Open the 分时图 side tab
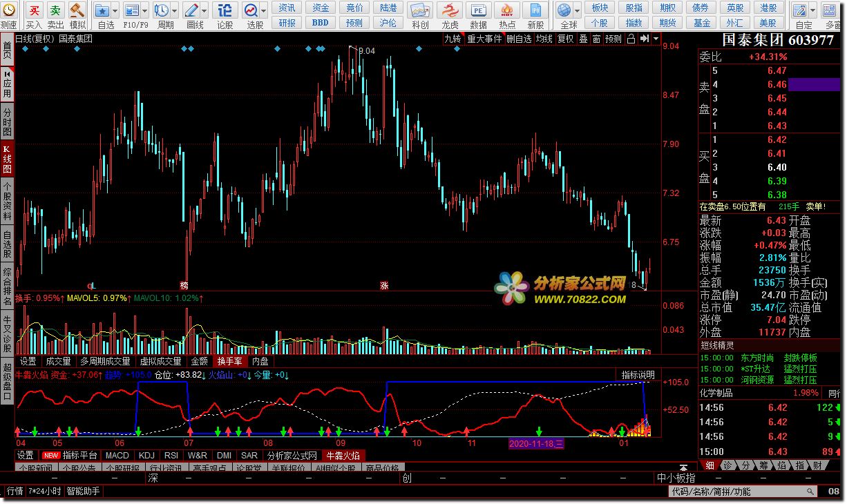This screenshot has height=504, width=847. (7, 122)
